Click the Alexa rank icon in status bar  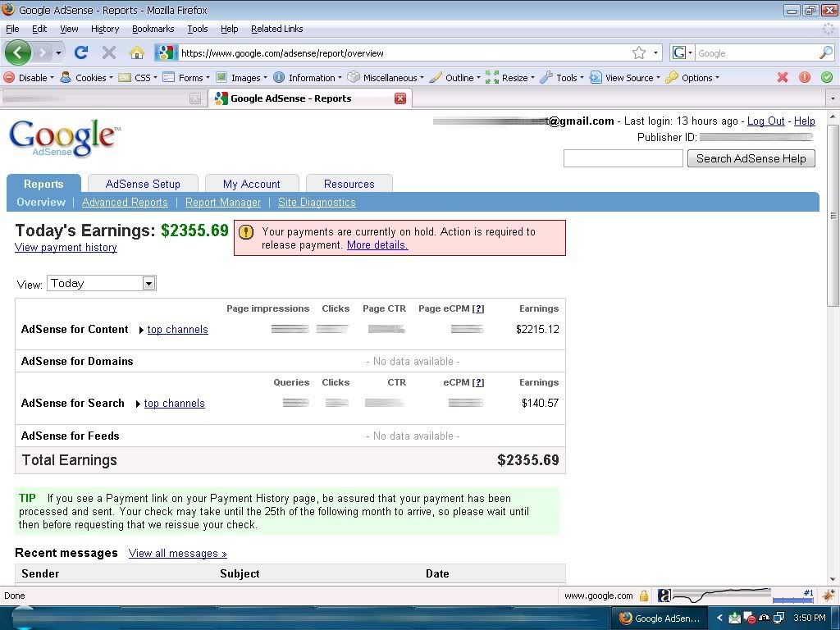tap(664, 596)
